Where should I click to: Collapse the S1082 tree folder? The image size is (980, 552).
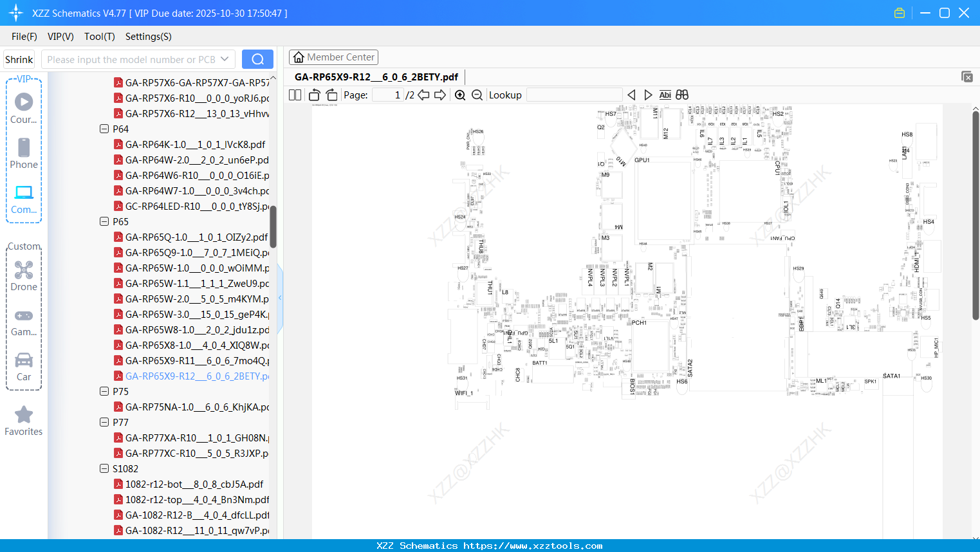pos(104,468)
